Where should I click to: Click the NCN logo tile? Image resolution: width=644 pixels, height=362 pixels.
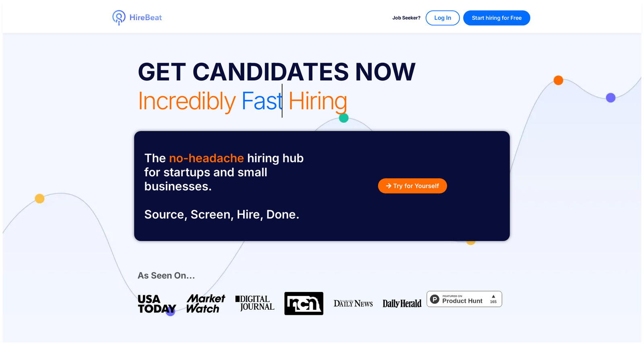304,303
